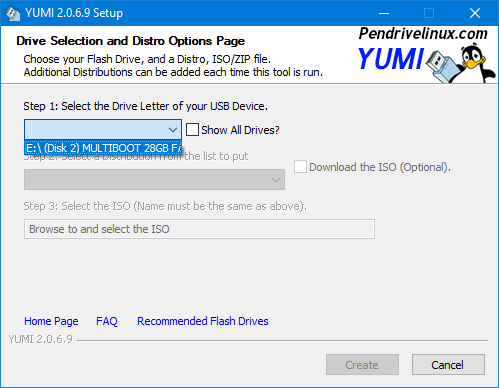This screenshot has width=499, height=388.
Task: Open the FAQ link
Action: 107,321
